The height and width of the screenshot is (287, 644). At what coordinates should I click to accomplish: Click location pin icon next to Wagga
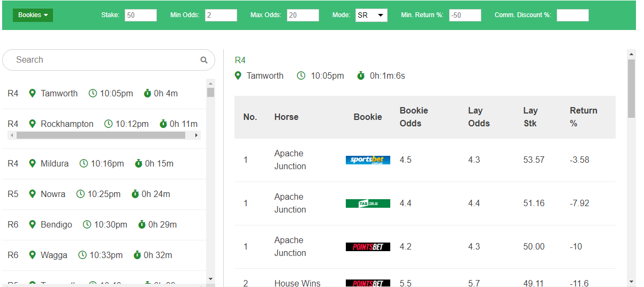pyautogui.click(x=32, y=255)
